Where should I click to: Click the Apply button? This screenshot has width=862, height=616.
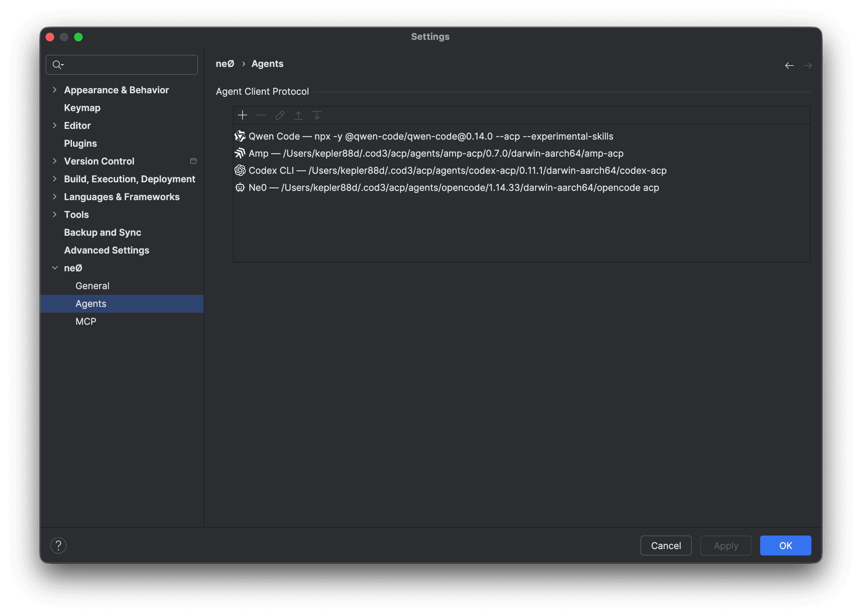726,545
